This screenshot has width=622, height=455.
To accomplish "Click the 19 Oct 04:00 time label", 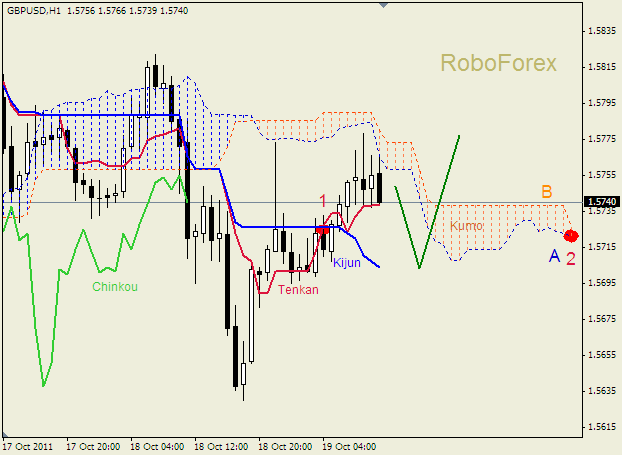I will [x=349, y=447].
